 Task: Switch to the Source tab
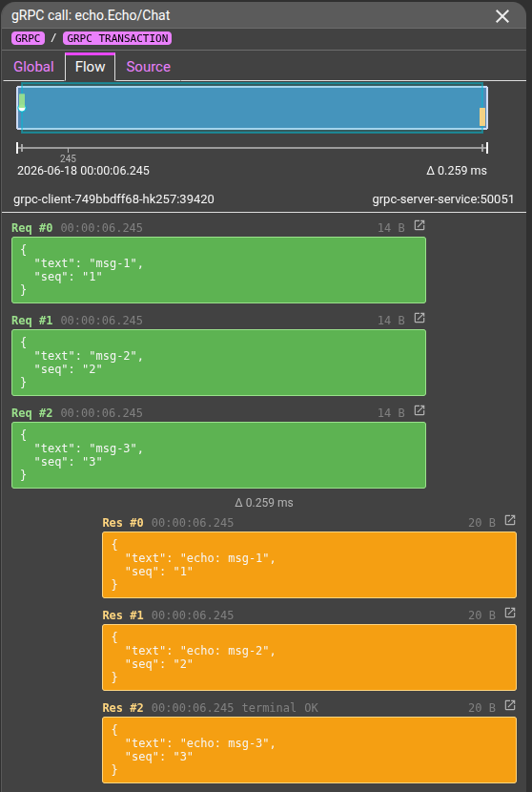[x=149, y=67]
